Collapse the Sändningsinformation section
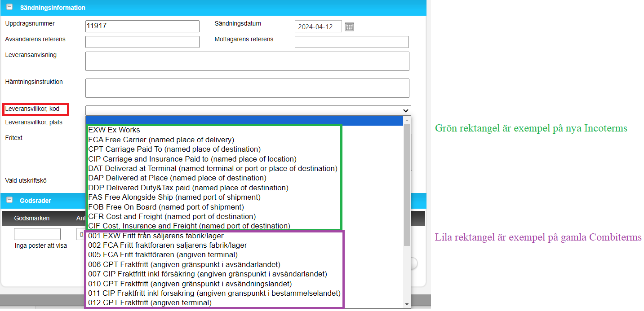 click(x=9, y=7)
